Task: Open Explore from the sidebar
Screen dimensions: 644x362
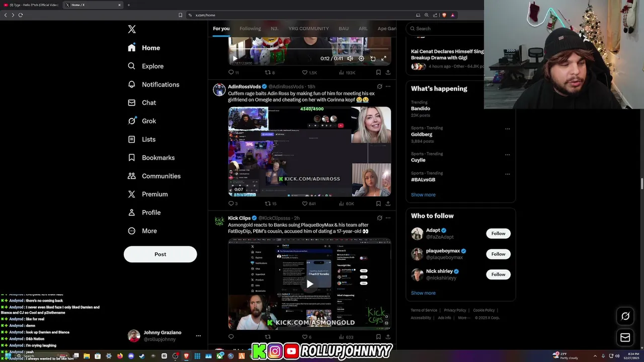Action: 145,66
